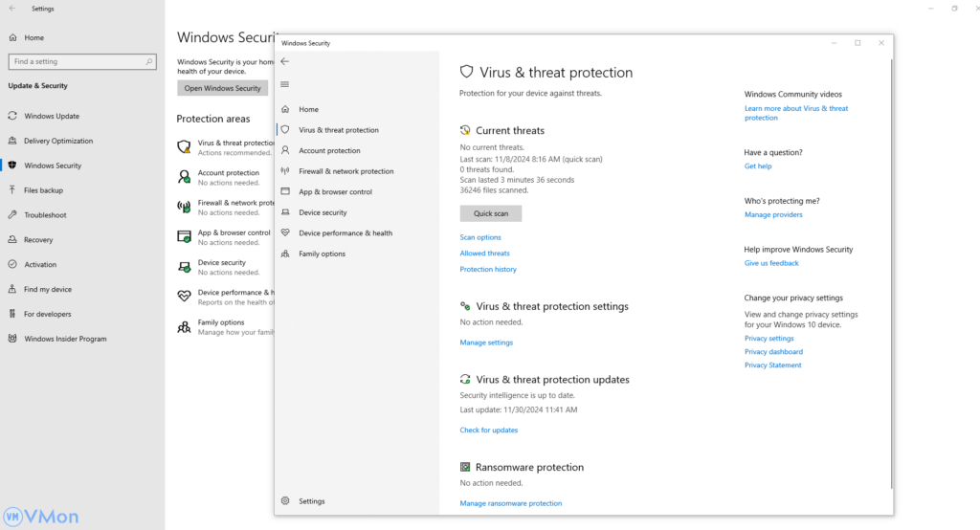The image size is (980, 530).
Task: Click the For developers icon
Action: click(x=12, y=314)
